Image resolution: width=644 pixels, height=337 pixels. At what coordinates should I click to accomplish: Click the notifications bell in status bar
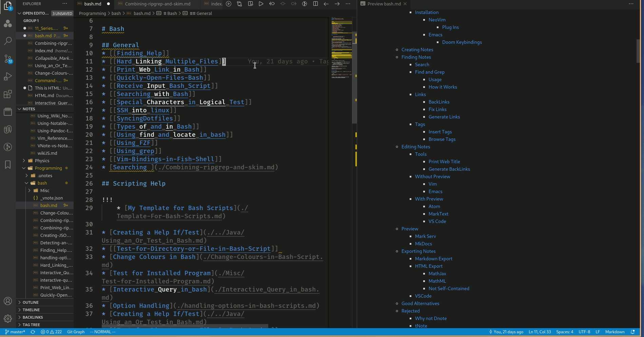[x=633, y=332]
